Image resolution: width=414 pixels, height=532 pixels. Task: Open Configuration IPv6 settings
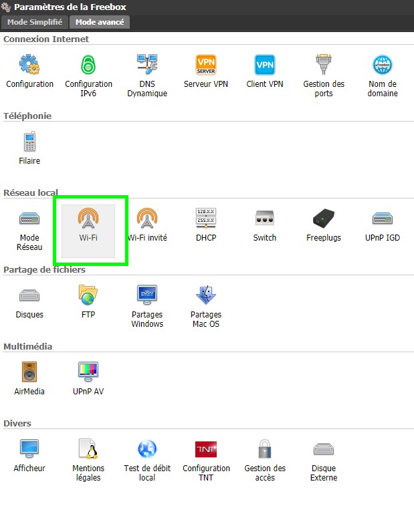pos(88,75)
